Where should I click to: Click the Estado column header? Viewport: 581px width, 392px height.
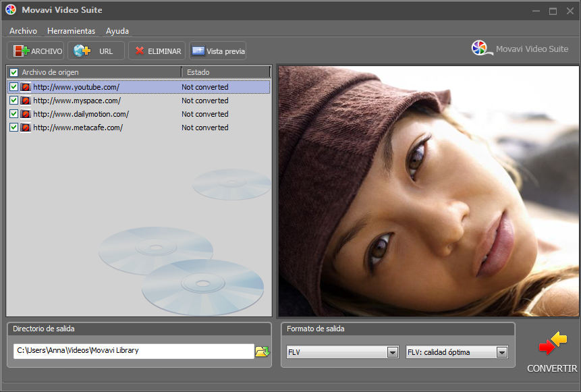click(226, 72)
